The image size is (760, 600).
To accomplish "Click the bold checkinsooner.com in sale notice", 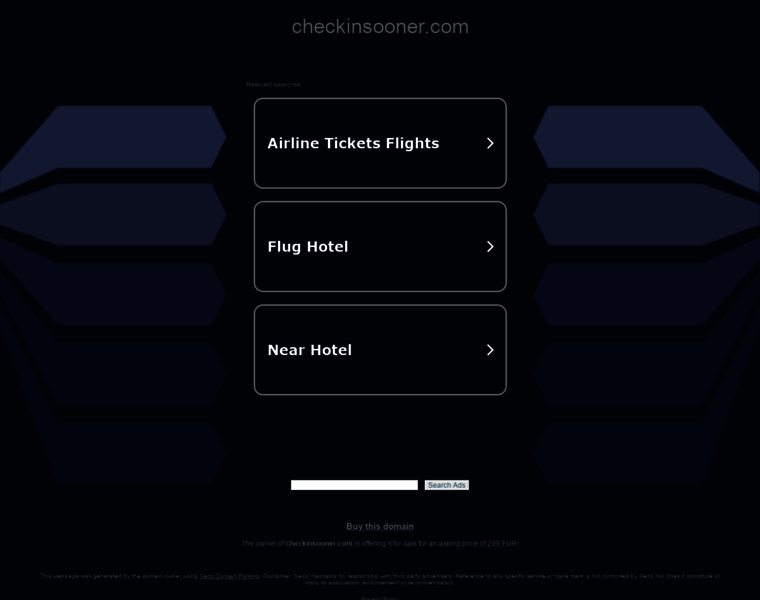I will point(319,543).
